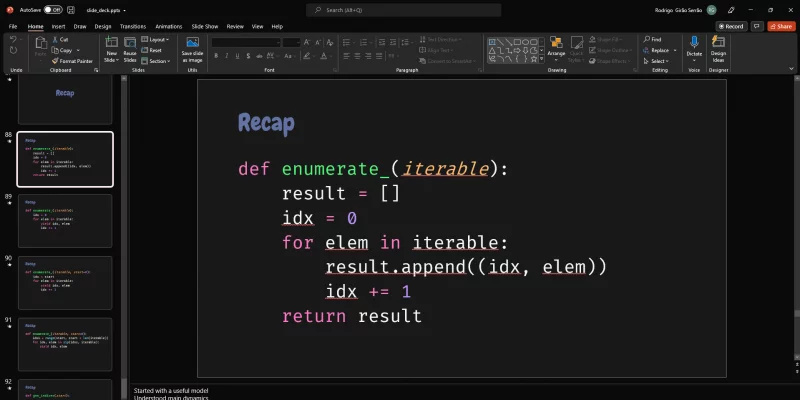Align text left in Paragraph group

346,56
